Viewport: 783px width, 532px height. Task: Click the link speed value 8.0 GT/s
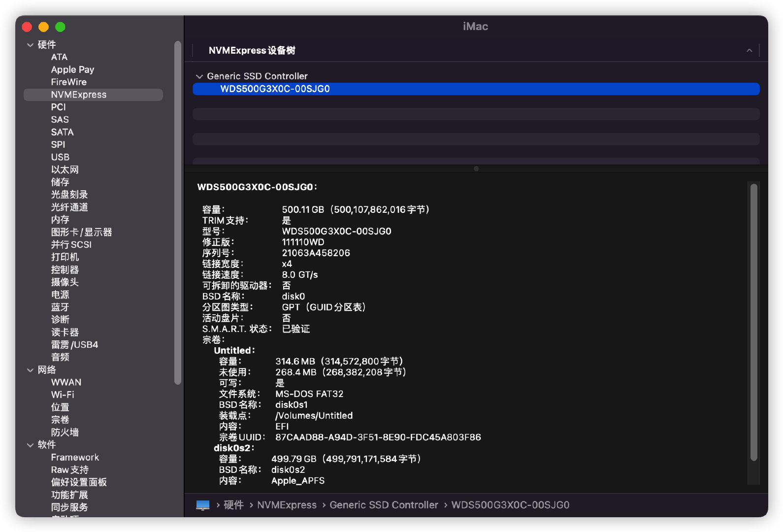[x=300, y=275]
